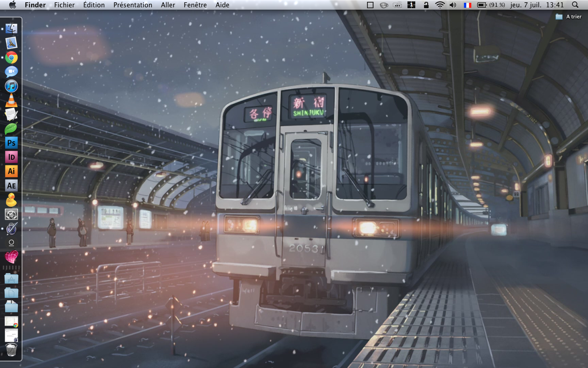
Task: Click the square outline menu bar icon
Action: (x=370, y=5)
